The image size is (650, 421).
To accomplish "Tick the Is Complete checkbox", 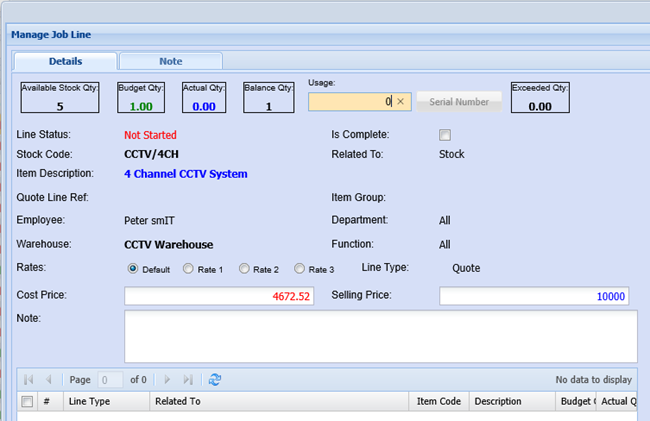I will pos(445,135).
